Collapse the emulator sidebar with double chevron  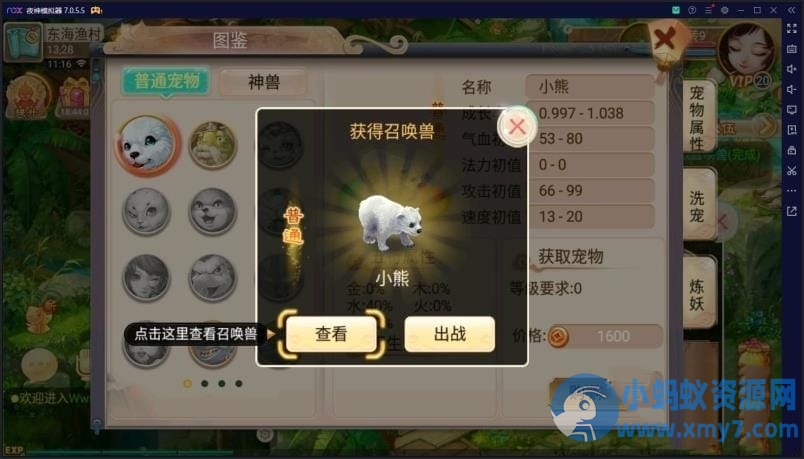[792, 10]
